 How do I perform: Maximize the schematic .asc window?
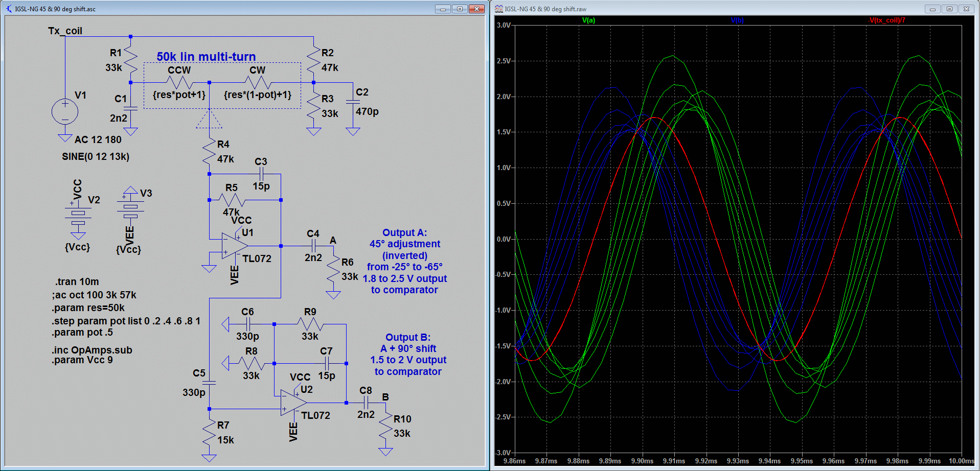pyautogui.click(x=460, y=9)
